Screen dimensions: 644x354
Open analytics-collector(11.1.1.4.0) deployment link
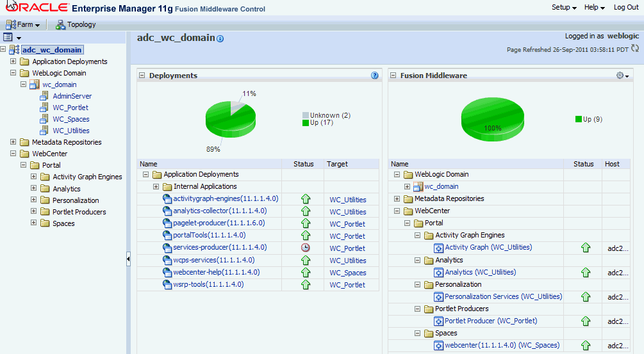point(220,211)
